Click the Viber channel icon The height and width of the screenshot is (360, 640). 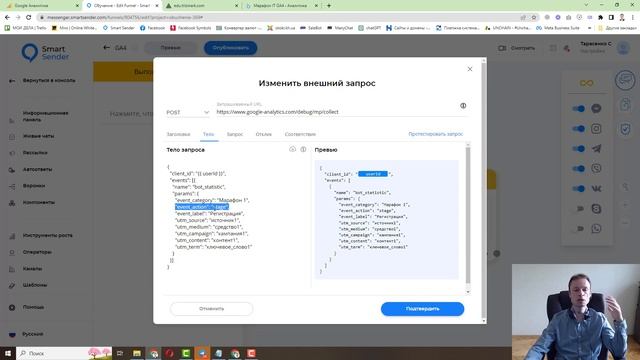596,169
